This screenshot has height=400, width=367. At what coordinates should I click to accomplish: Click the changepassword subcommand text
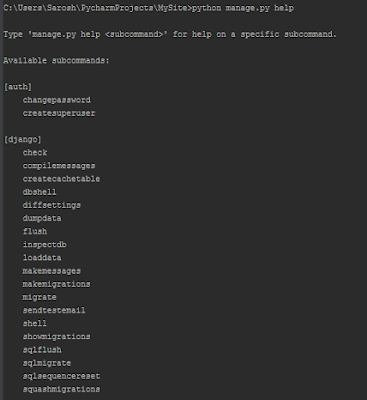tap(57, 100)
